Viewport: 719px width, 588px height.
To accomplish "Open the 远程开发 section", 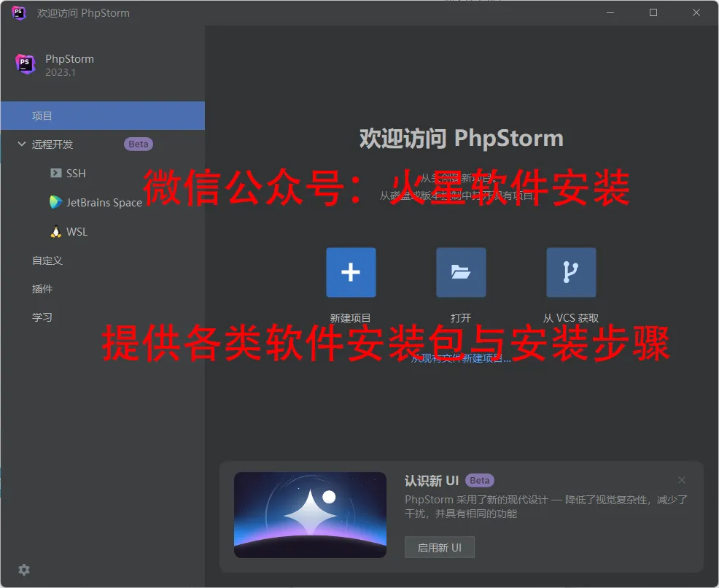I will coord(53,144).
